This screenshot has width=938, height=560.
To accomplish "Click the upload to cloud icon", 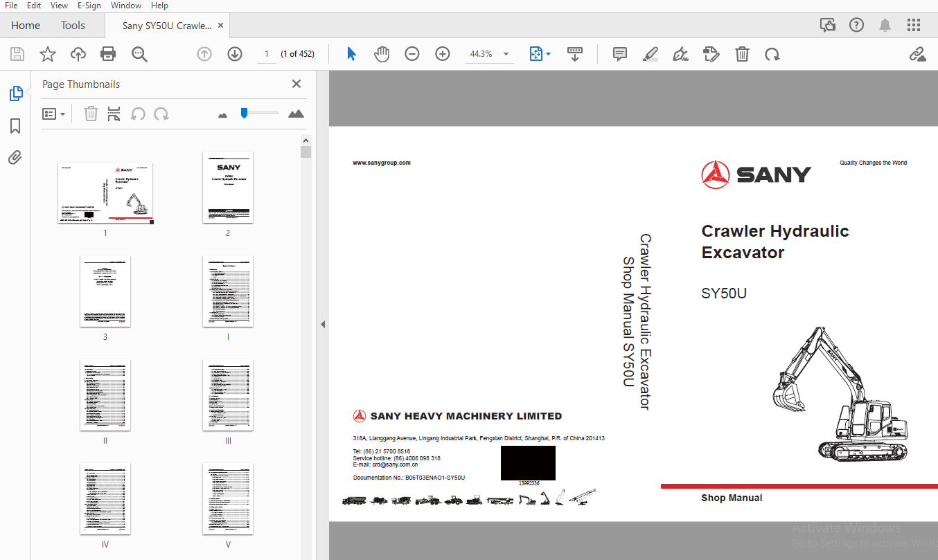I will tap(78, 54).
